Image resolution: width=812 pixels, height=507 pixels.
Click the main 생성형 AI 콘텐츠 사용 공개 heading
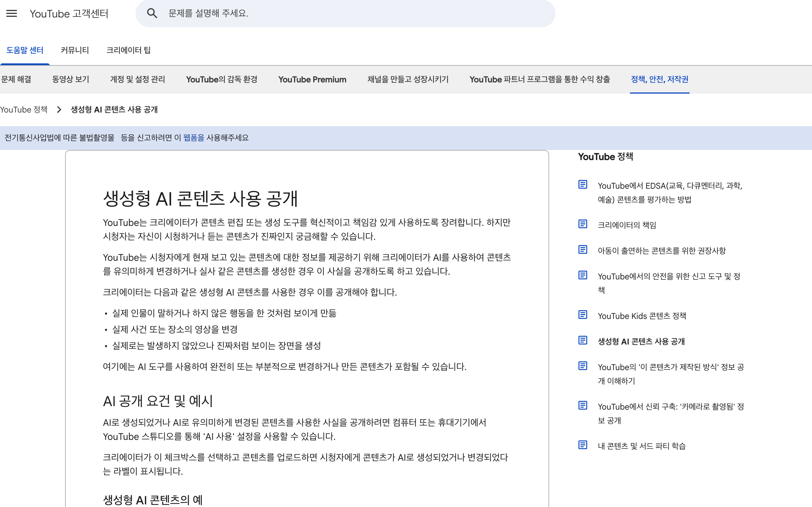coord(200,199)
